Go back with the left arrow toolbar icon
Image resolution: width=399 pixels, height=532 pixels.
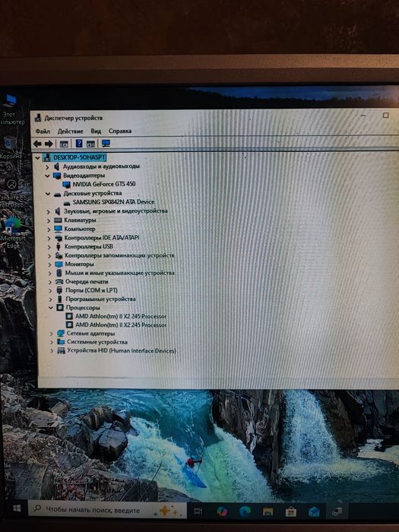pos(37,144)
